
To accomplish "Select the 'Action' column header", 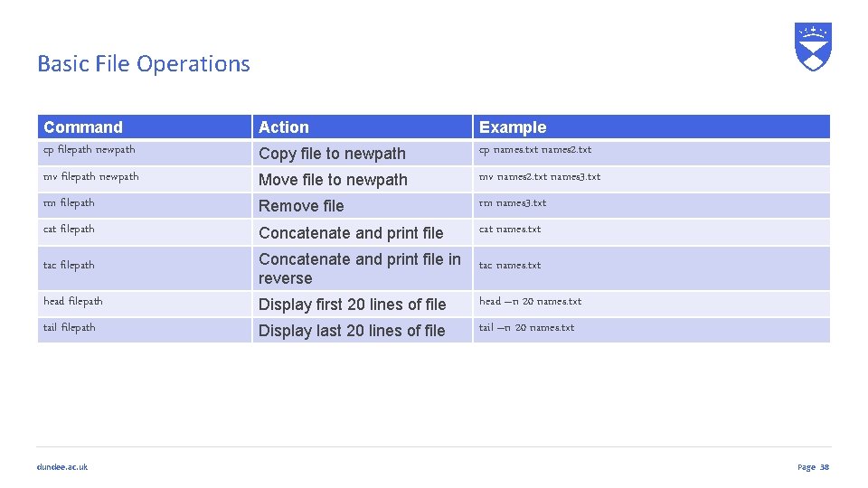I will (363, 127).
